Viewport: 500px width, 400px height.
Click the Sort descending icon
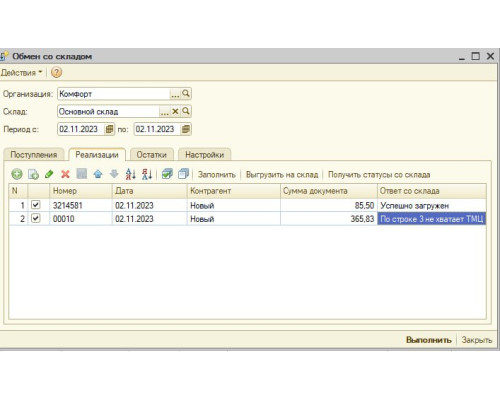(147, 174)
